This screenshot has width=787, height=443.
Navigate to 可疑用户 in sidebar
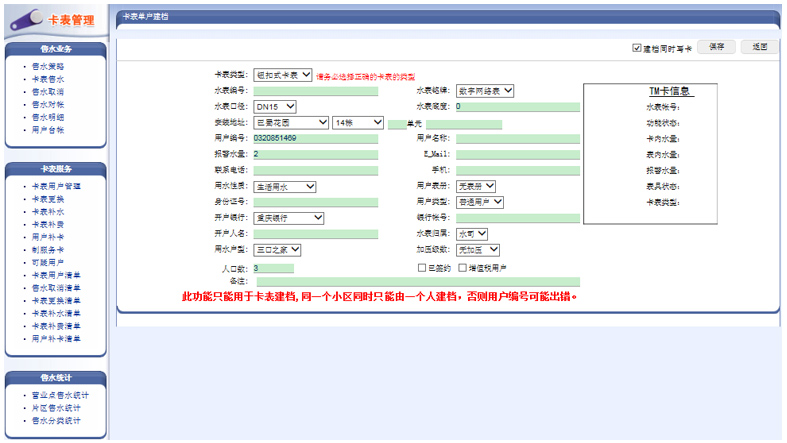(x=48, y=261)
